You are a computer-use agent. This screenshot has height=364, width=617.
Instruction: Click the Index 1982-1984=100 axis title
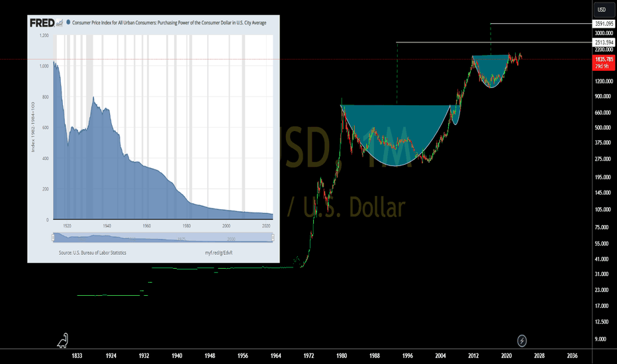coord(33,127)
